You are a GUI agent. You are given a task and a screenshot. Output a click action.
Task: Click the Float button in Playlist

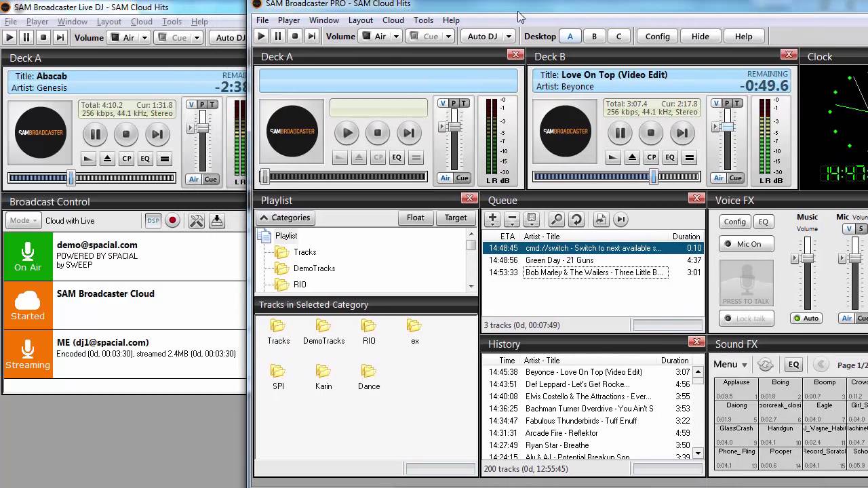click(416, 218)
